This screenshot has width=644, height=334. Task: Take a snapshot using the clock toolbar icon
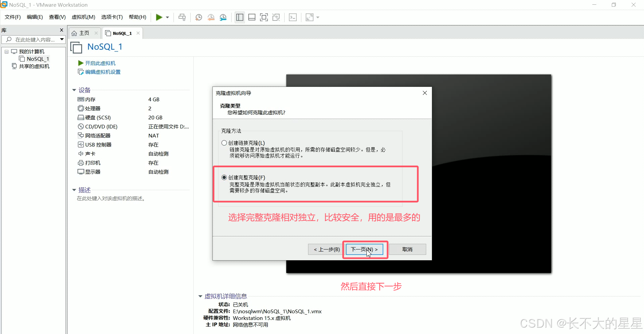pos(199,17)
